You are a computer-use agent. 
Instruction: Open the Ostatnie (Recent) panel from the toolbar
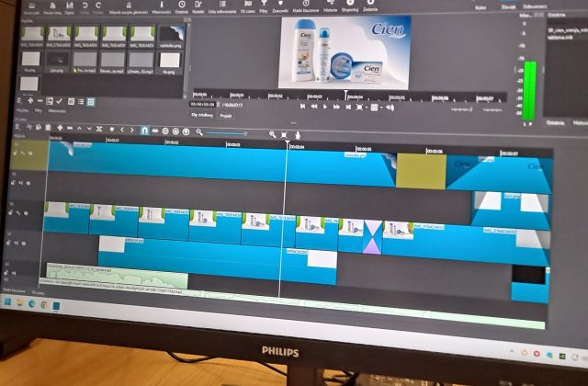pyautogui.click(x=182, y=6)
